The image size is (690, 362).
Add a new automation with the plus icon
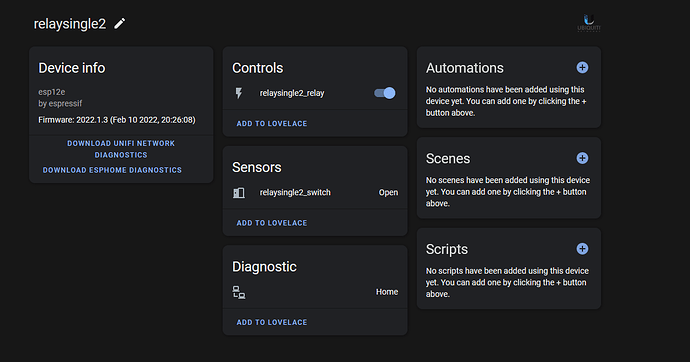coord(582,67)
